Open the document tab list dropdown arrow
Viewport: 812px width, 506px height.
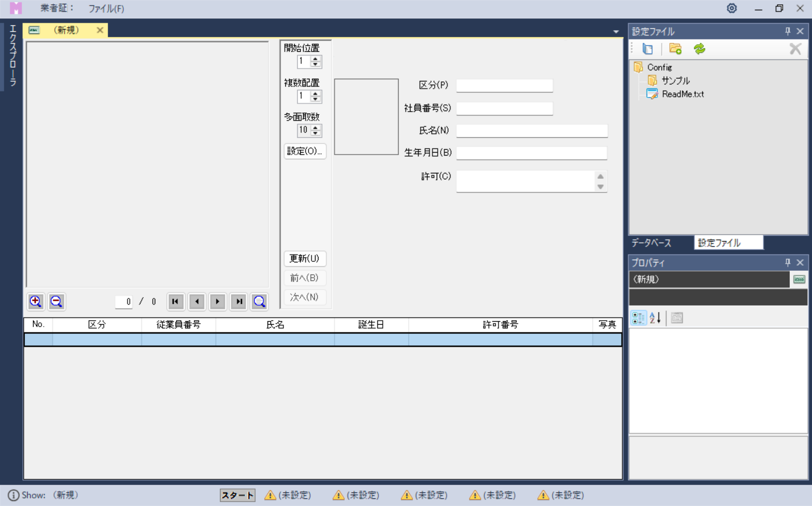coord(616,32)
